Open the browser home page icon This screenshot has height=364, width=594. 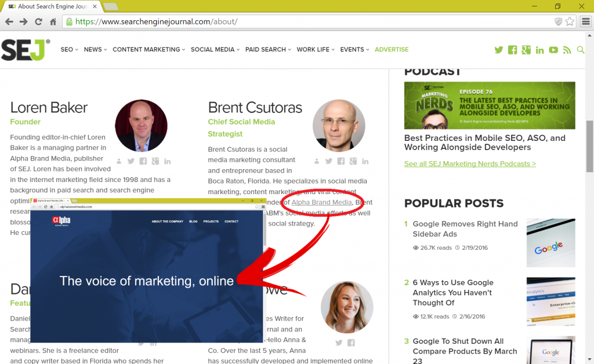pos(53,22)
